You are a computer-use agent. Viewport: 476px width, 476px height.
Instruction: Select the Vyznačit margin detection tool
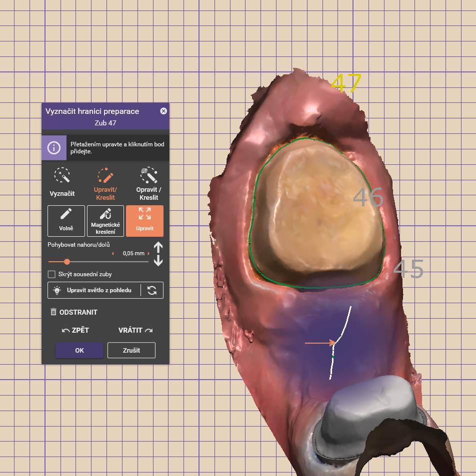pyautogui.click(x=62, y=183)
